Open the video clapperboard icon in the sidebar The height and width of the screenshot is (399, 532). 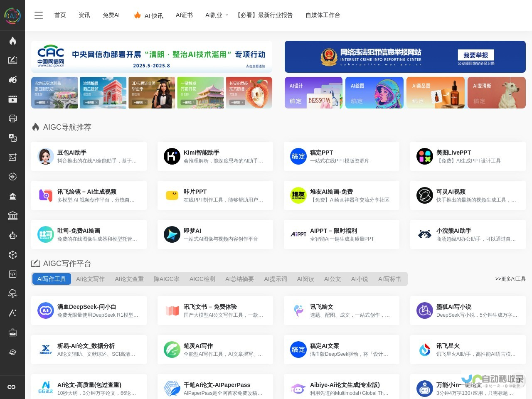tap(12, 99)
